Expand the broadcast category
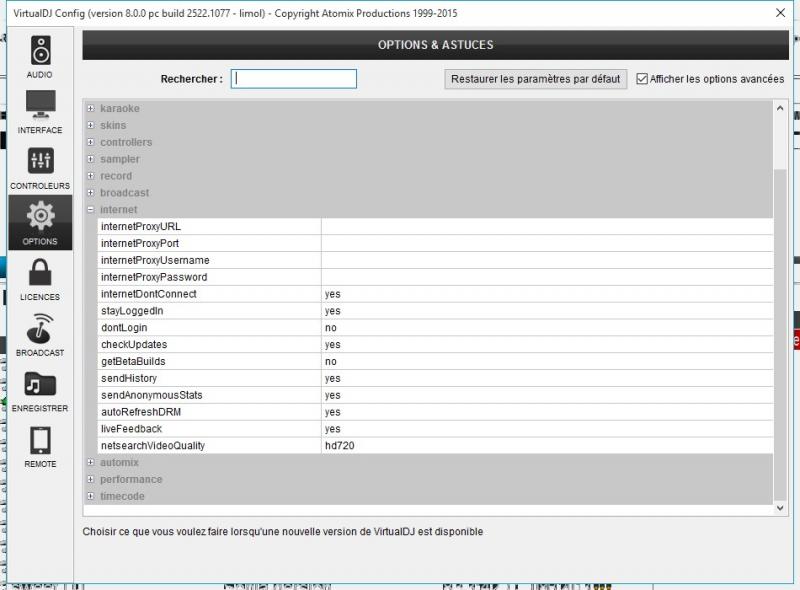This screenshot has height=590, width=800. (90, 192)
